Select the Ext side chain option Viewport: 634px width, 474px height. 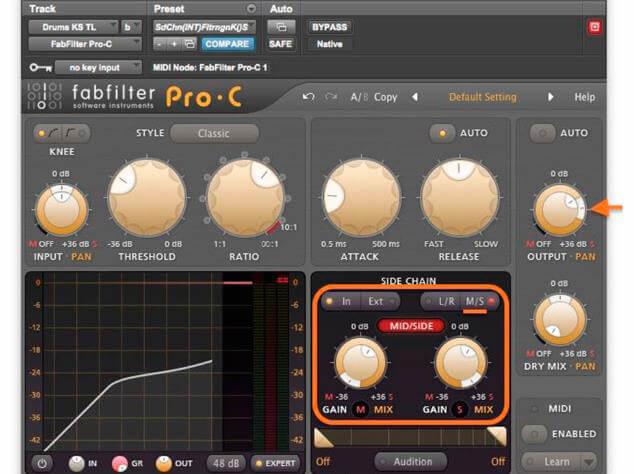[379, 301]
